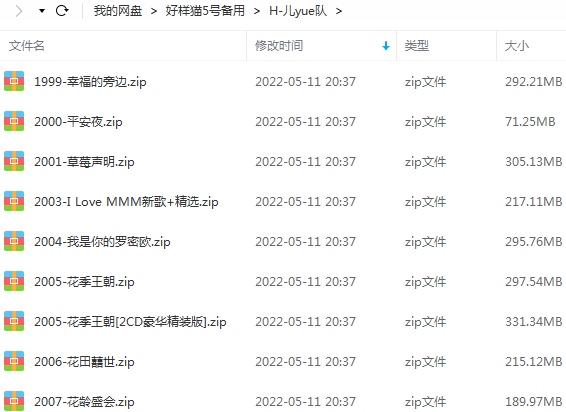Click zip icon for 2001-草莓声明.zip
Image resolution: width=566 pixels, height=412 pixels.
tap(14, 161)
